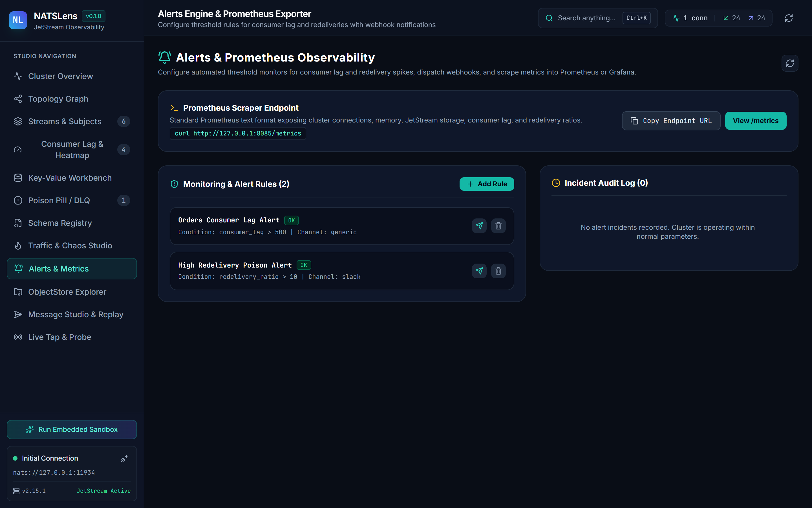Click the OK badge on High Redelivery Poison Alert
812x508 pixels.
pos(304,265)
